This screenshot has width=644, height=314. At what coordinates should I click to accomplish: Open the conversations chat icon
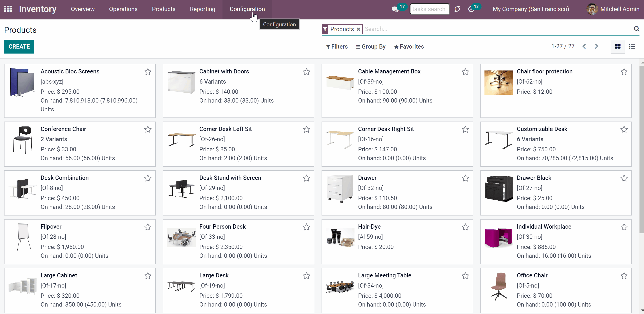pyautogui.click(x=395, y=9)
